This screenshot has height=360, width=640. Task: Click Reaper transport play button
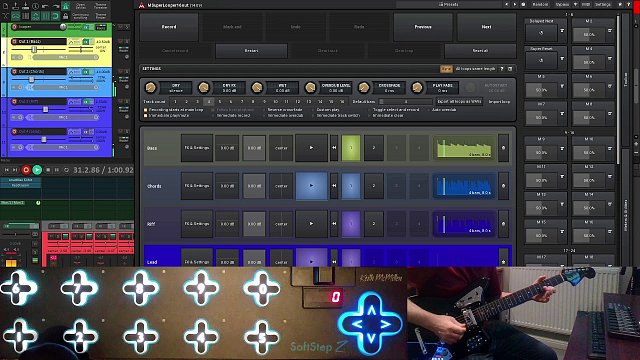[37, 170]
